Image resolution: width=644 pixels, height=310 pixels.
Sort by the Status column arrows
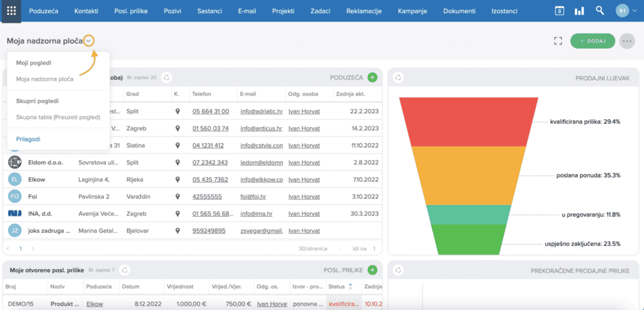[350, 286]
